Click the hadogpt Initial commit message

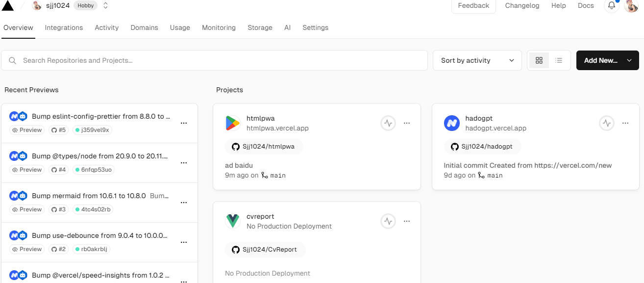click(x=528, y=165)
